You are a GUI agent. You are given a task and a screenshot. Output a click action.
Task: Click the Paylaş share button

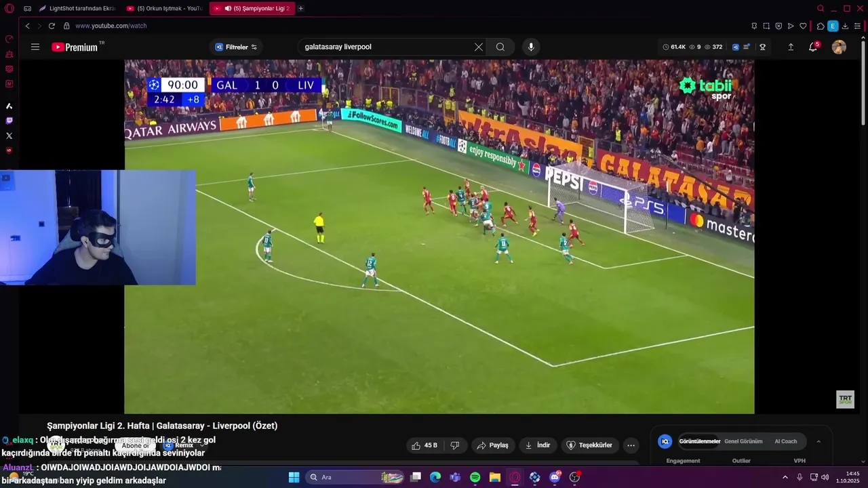[x=492, y=445]
